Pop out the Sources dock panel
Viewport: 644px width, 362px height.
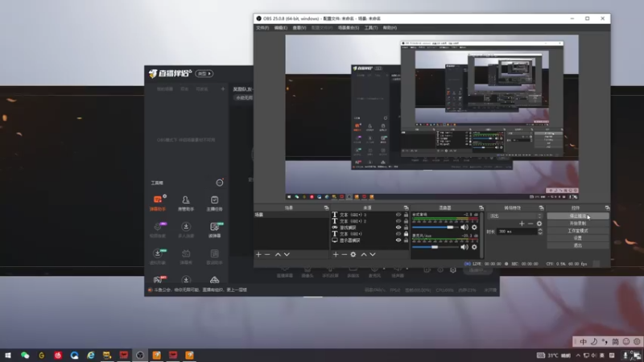click(x=406, y=208)
